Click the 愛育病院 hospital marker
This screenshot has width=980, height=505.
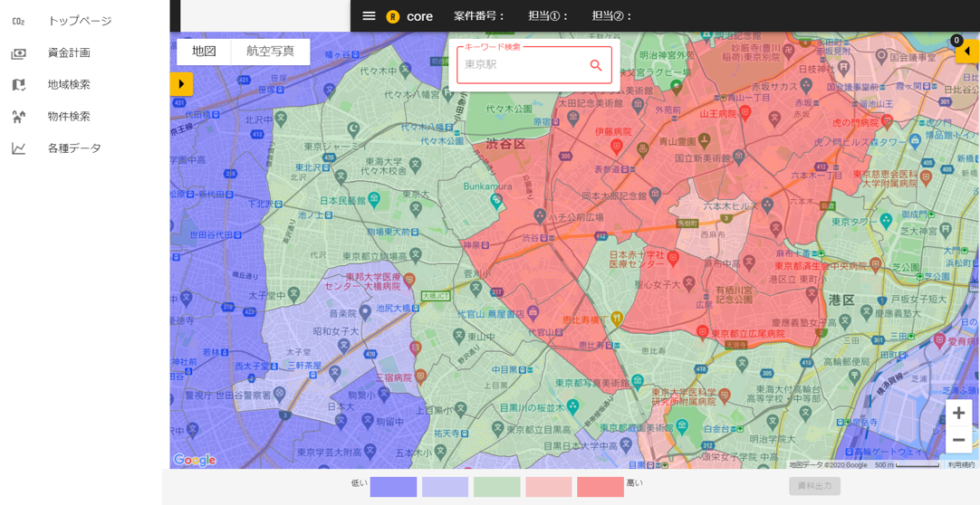coord(938,340)
